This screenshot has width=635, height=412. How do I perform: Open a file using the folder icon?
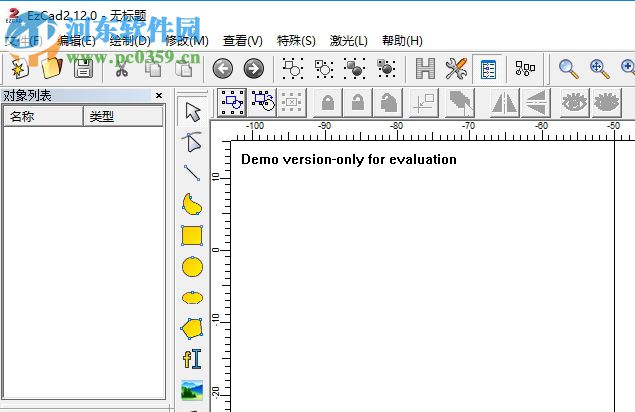[52, 68]
